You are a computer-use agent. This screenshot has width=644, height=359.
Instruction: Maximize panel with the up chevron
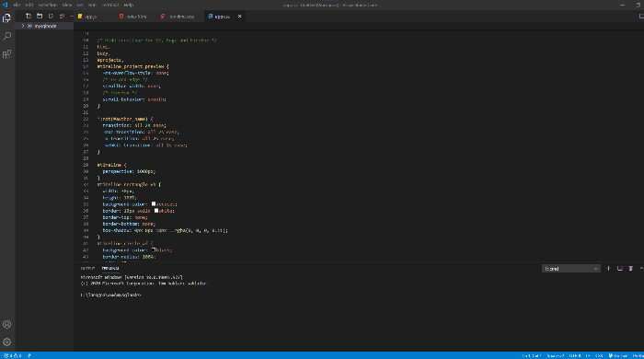point(641,268)
